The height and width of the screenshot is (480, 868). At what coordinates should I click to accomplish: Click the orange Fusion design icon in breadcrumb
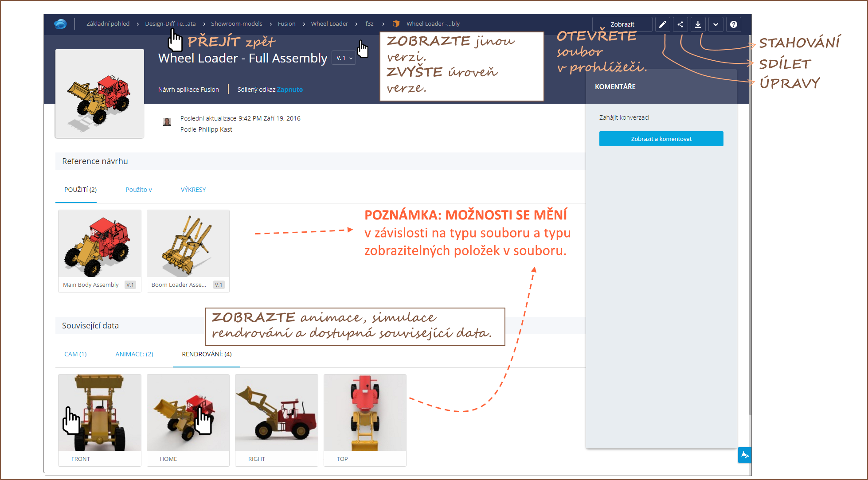(x=396, y=24)
